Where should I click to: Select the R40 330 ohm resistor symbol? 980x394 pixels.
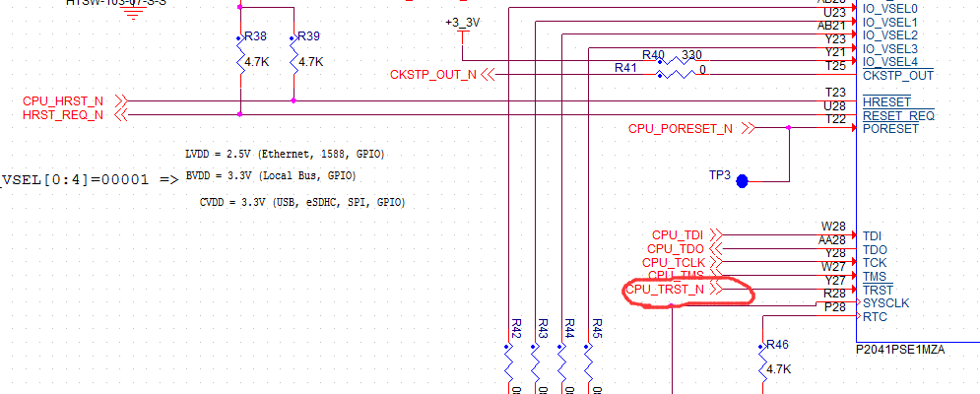click(x=675, y=61)
